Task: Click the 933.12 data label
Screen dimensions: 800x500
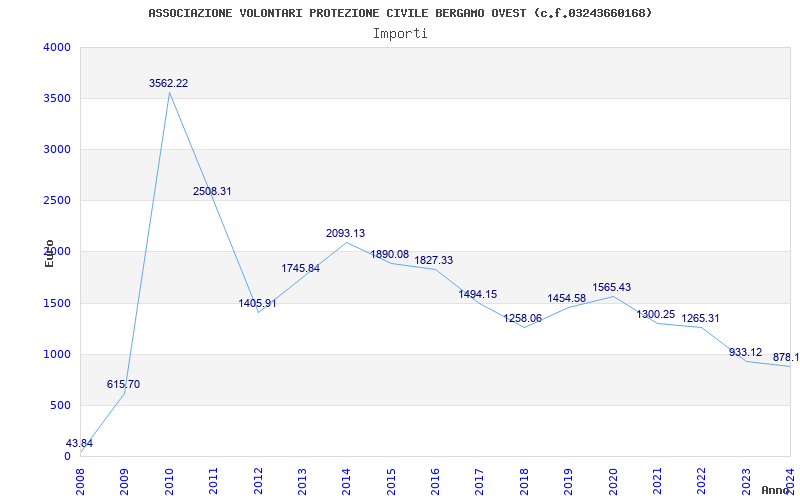Action: 745,352
